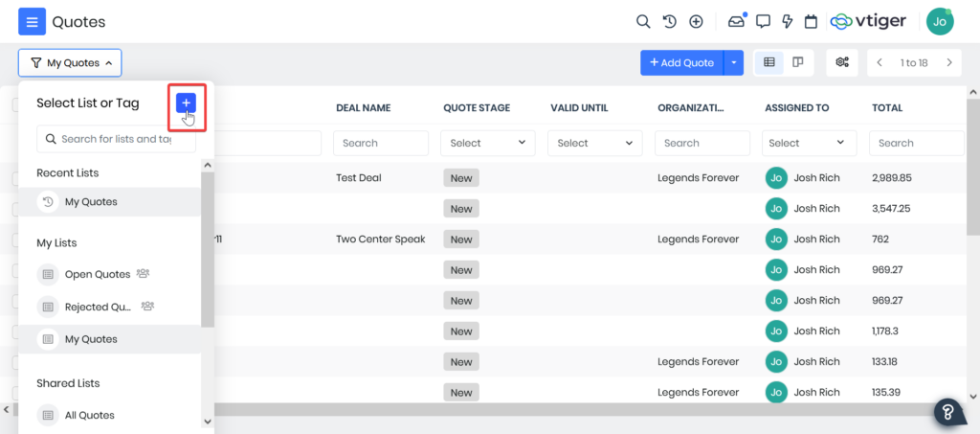Click the global search magnifier icon

click(643, 22)
